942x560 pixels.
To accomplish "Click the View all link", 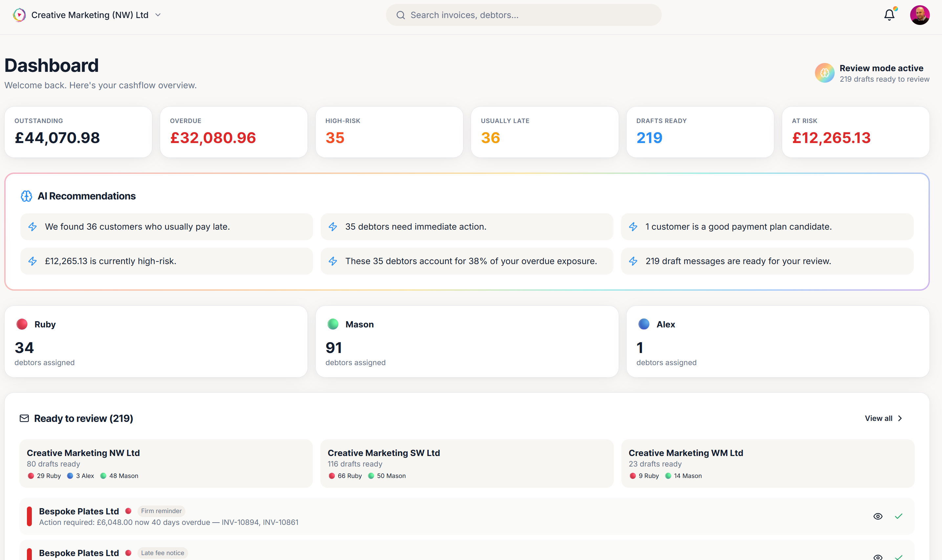I will 878,418.
